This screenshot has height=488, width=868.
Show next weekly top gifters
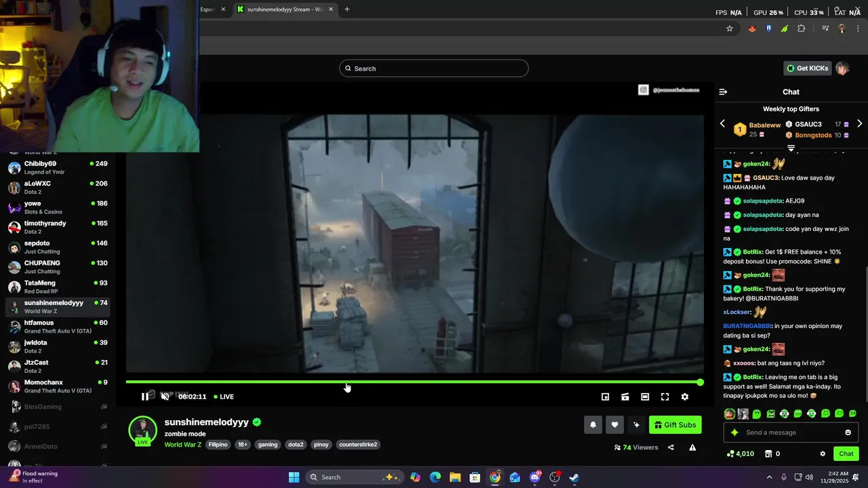pos(860,124)
